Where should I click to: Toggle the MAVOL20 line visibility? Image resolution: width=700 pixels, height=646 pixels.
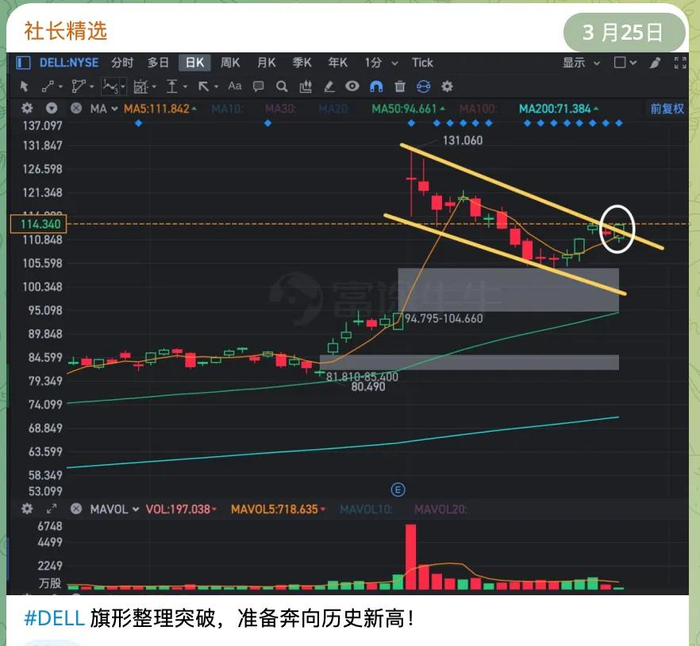click(441, 509)
